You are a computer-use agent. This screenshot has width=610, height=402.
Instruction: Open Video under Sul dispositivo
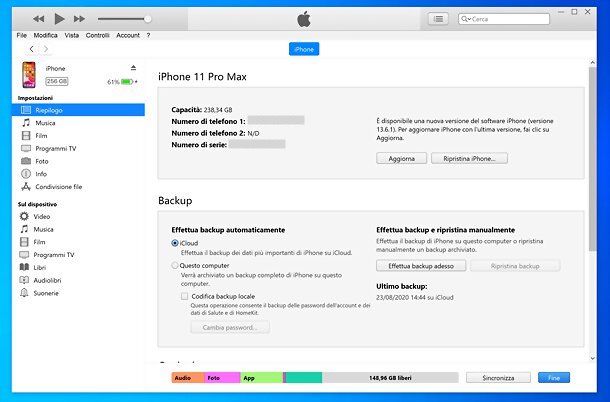(x=42, y=216)
